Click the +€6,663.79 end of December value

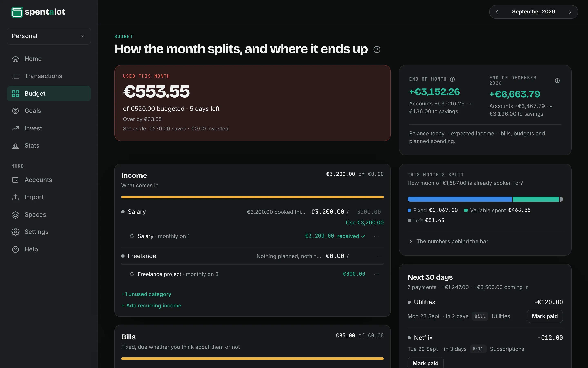515,94
